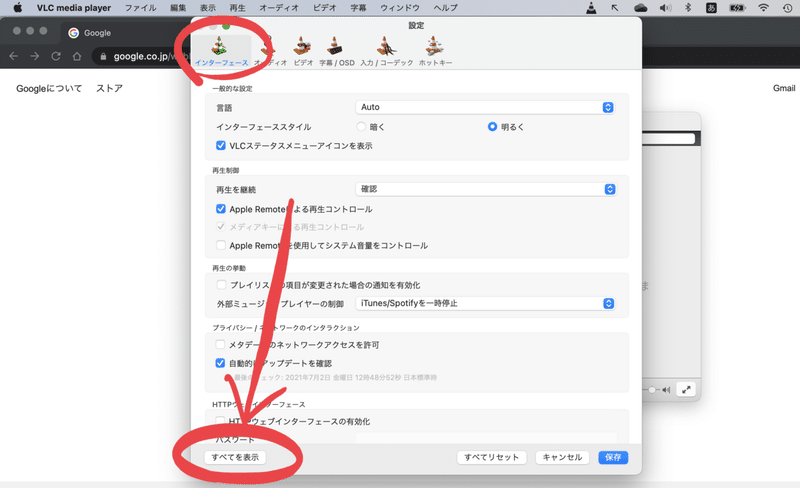800x488 pixels.
Task: Open the battery status icon
Action: pyautogui.click(x=737, y=8)
